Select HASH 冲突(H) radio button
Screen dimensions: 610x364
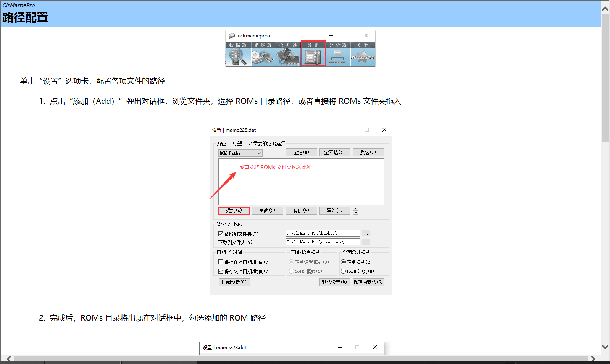coord(343,271)
